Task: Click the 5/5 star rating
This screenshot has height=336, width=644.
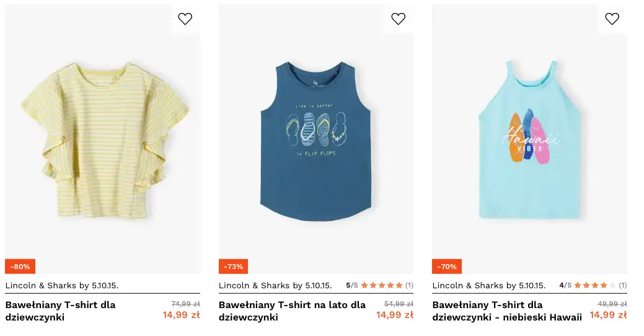Action: click(379, 286)
